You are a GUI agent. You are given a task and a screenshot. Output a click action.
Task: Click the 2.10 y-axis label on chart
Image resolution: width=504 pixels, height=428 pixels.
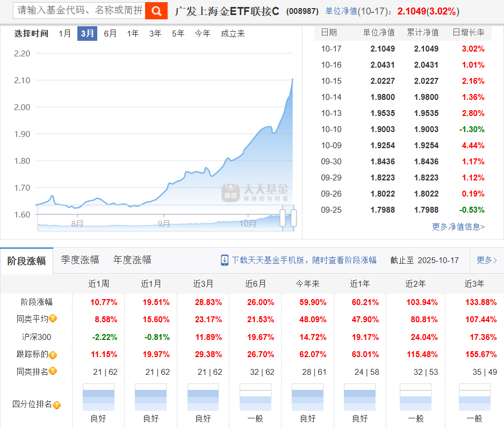(x=22, y=81)
